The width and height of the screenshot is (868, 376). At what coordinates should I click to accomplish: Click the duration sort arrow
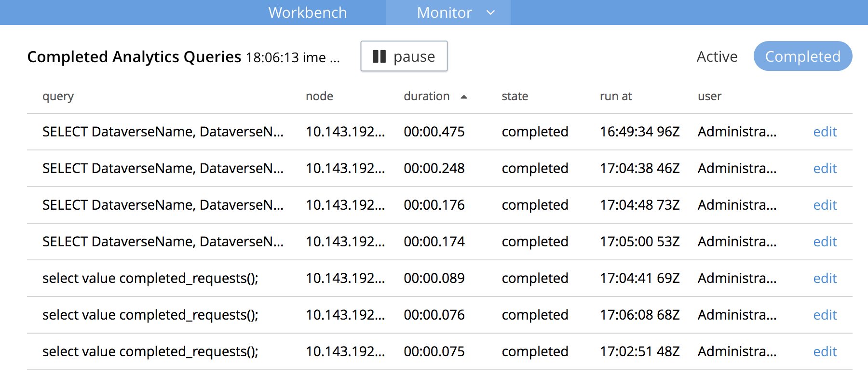[x=464, y=96]
